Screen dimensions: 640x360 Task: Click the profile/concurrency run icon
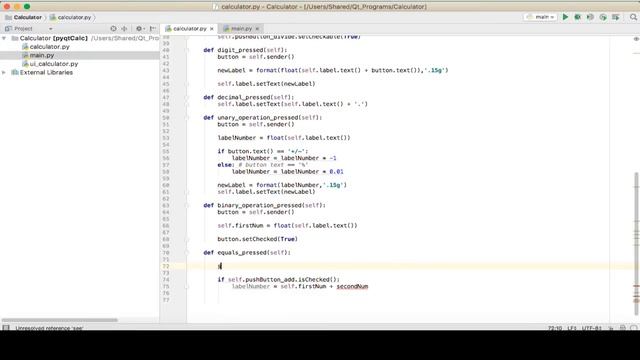pos(603,17)
